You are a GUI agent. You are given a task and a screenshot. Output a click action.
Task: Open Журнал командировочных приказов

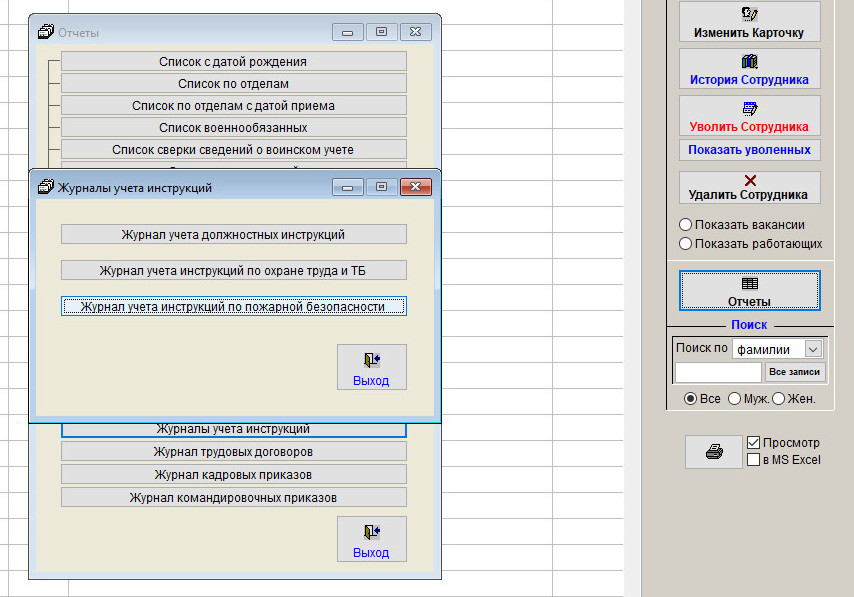pos(234,497)
